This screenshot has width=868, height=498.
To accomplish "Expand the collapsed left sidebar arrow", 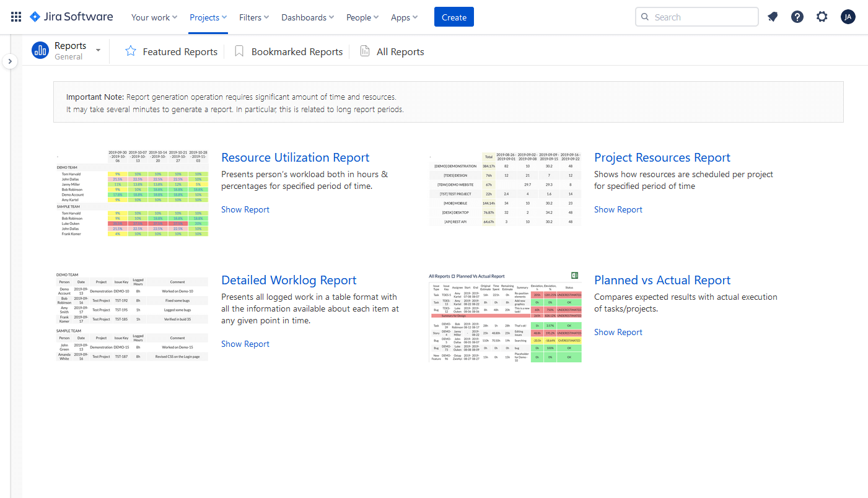I will [x=10, y=61].
